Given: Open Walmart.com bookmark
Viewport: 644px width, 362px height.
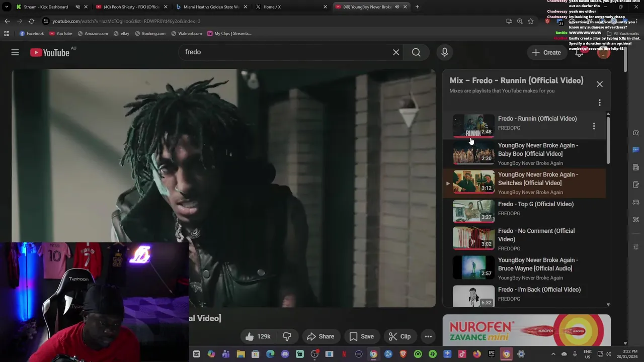Looking at the screenshot, I should 186,34.
